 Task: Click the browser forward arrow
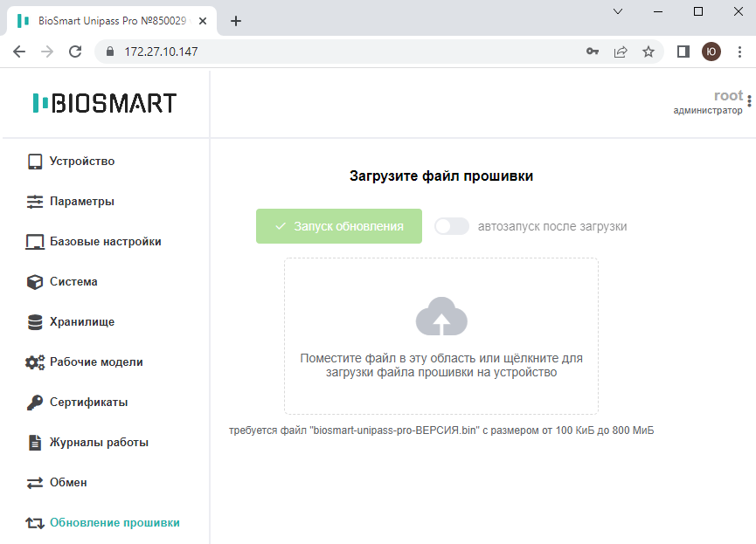[x=47, y=52]
